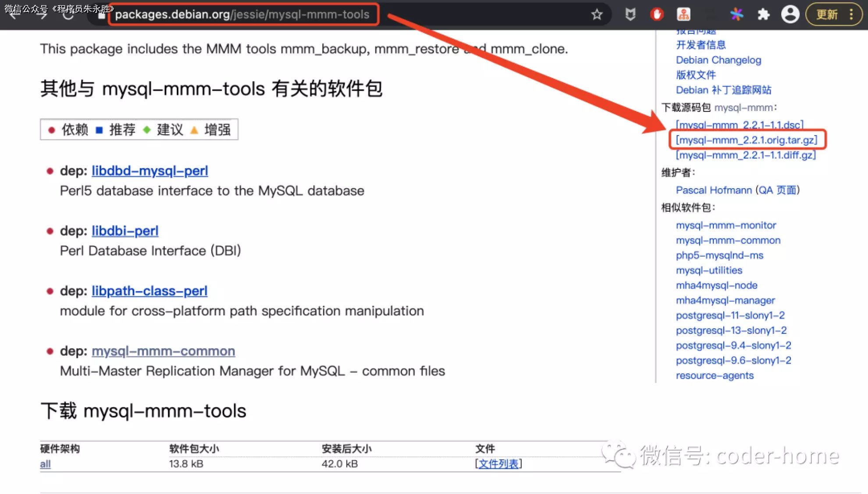This screenshot has width=868, height=494.
Task: Open the orange sitemap extension icon
Action: tap(683, 14)
